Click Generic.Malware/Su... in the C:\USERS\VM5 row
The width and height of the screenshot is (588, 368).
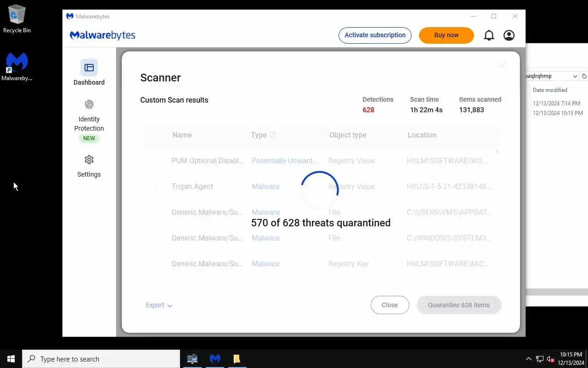point(207,212)
